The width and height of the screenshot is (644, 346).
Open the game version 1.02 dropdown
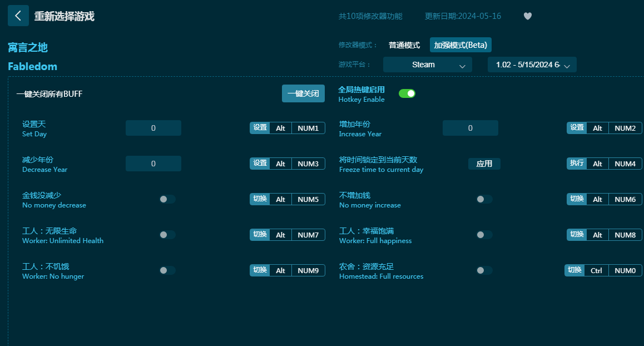coord(532,65)
